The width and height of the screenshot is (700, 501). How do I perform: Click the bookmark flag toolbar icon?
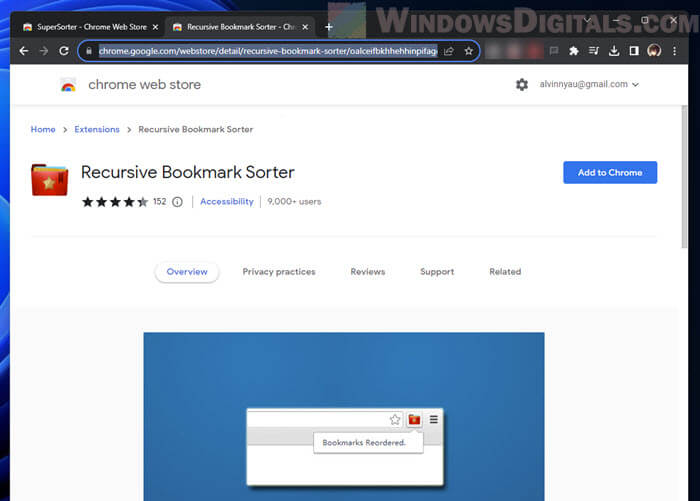click(x=554, y=51)
